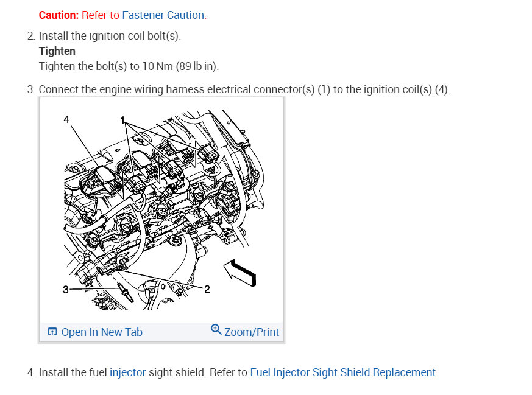Click the engine ignition coil diagram
The width and height of the screenshot is (532, 395).
(x=161, y=210)
